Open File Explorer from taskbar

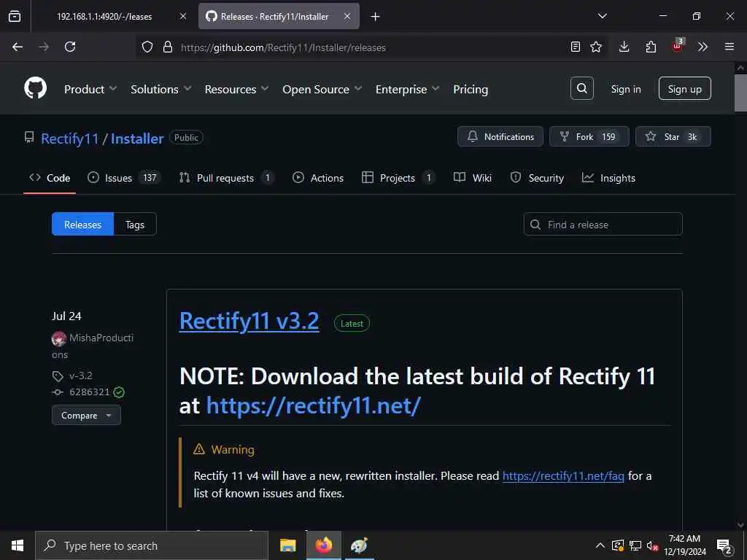pyautogui.click(x=287, y=545)
